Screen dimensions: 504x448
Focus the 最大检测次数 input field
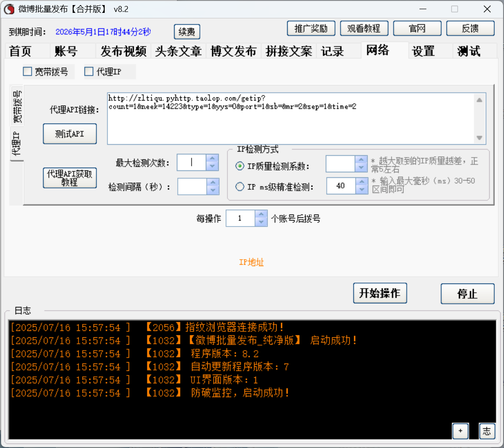(192, 162)
